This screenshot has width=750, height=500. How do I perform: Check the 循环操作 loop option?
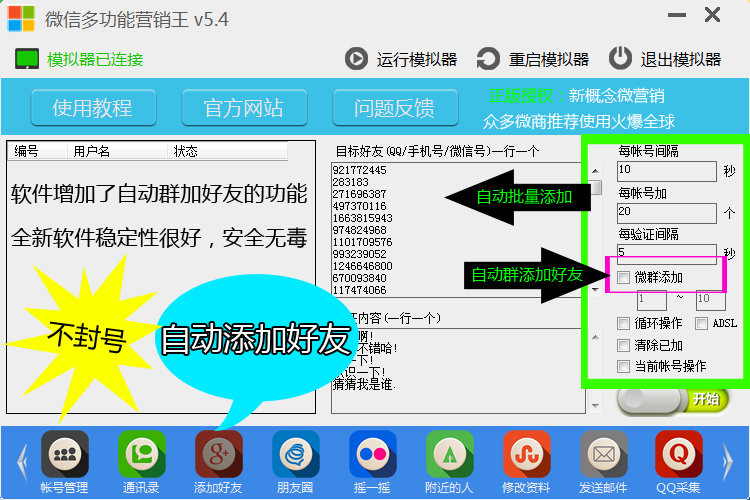pos(623,323)
